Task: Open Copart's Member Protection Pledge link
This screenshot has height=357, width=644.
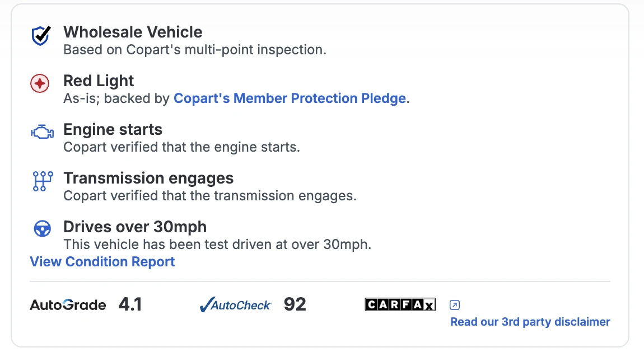Action: [x=290, y=98]
